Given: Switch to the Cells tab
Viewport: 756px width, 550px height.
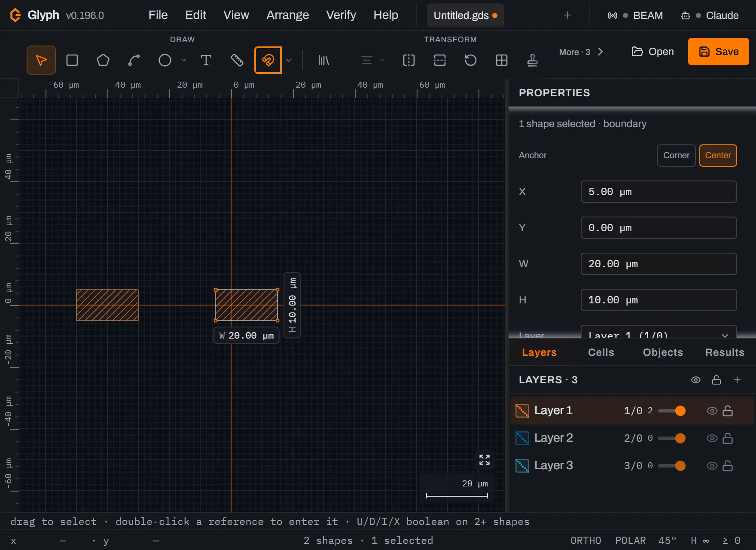Looking at the screenshot, I should (x=601, y=352).
